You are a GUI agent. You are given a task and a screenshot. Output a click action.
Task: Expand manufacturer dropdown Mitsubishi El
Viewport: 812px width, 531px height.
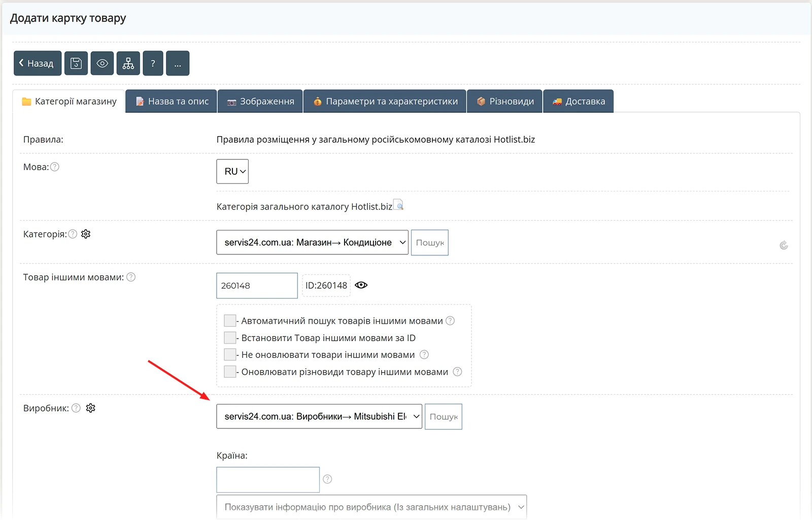pos(319,417)
